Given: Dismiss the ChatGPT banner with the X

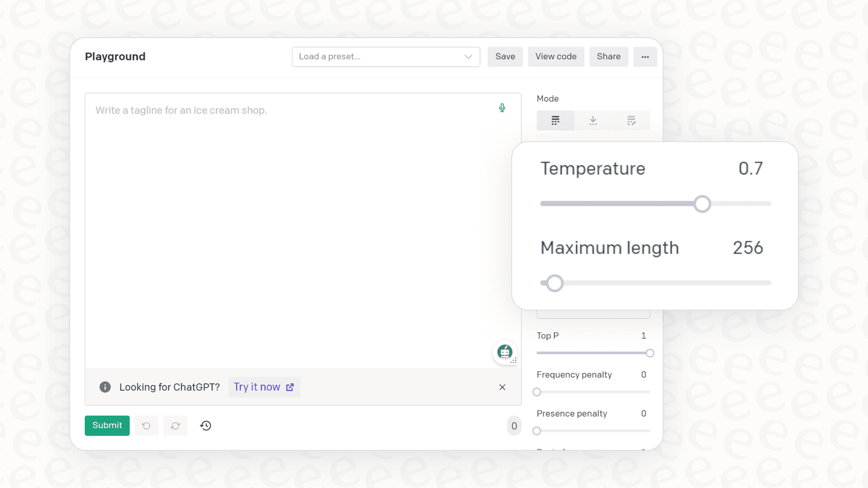Looking at the screenshot, I should tap(502, 387).
